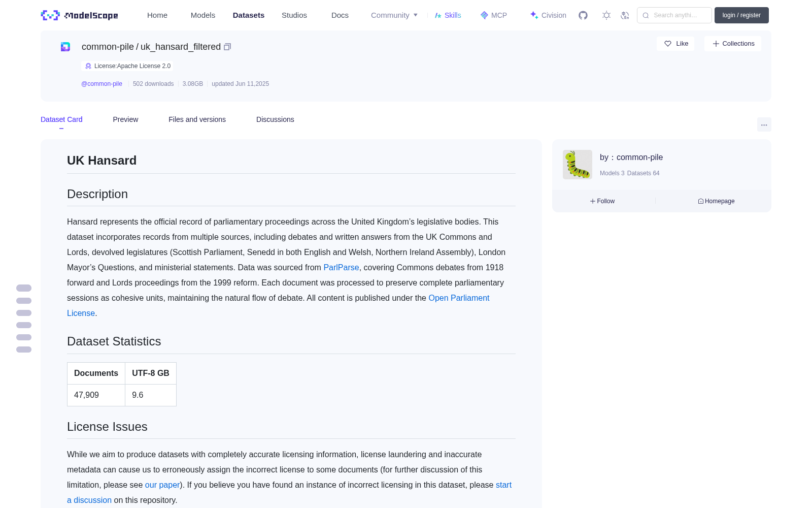Screen dimensions: 812x508
Task: Click the '3.08GB' size text
Action: [193, 84]
